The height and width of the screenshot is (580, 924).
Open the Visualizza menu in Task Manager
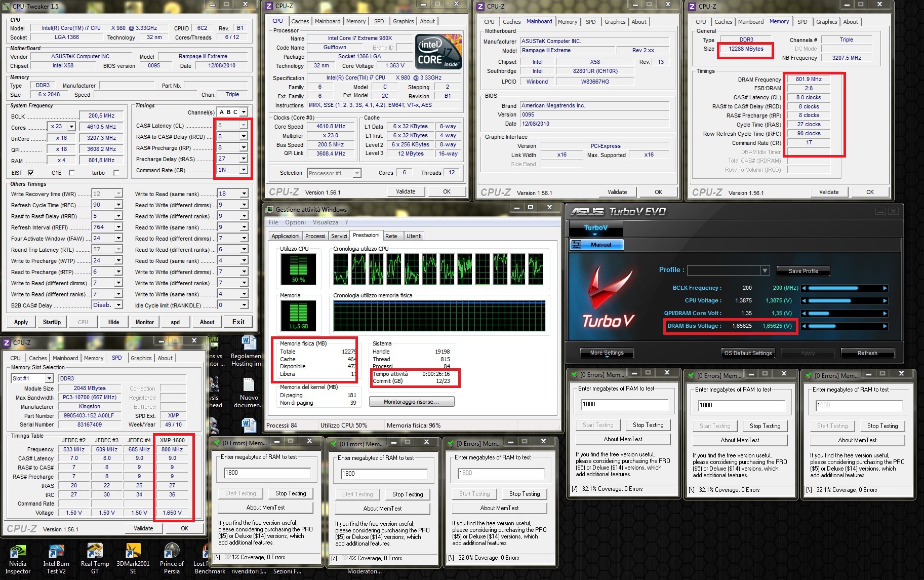pyautogui.click(x=325, y=222)
